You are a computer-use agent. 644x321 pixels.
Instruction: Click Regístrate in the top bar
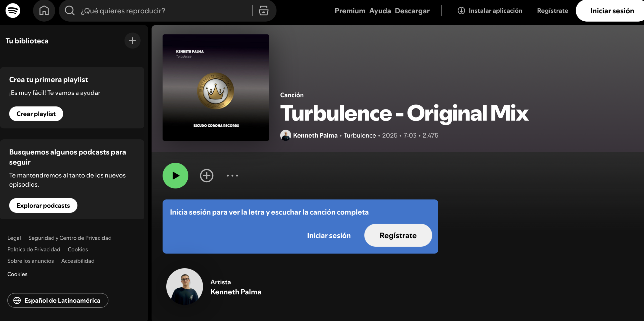[x=552, y=11]
